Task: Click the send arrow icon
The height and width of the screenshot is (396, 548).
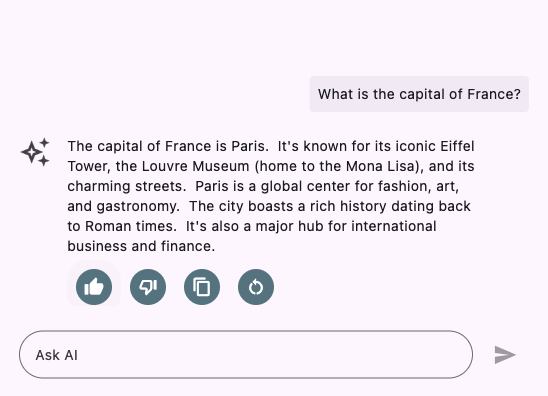Action: tap(505, 355)
